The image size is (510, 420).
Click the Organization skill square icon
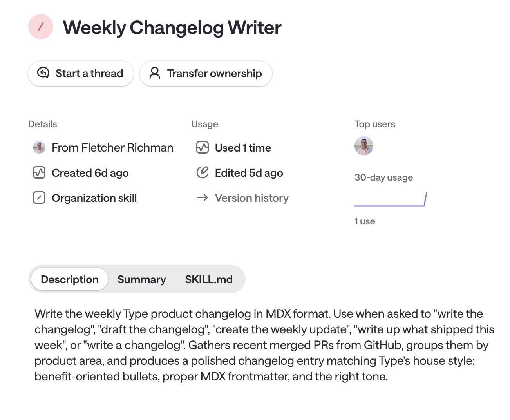coord(39,198)
